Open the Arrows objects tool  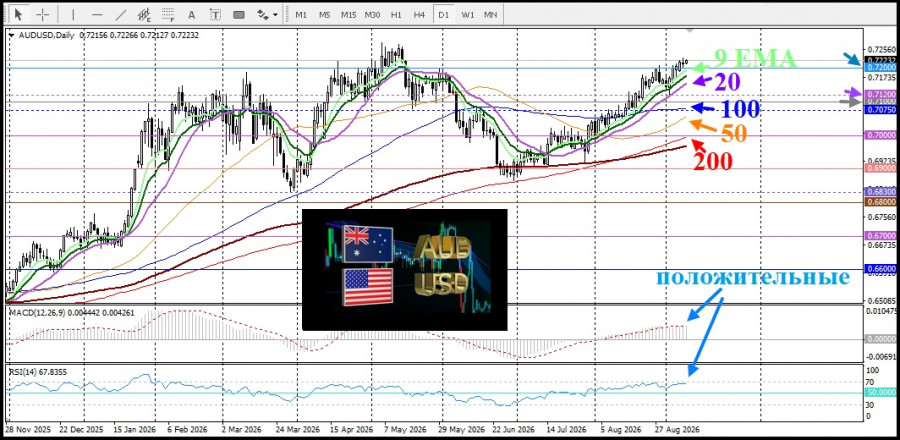tap(263, 14)
